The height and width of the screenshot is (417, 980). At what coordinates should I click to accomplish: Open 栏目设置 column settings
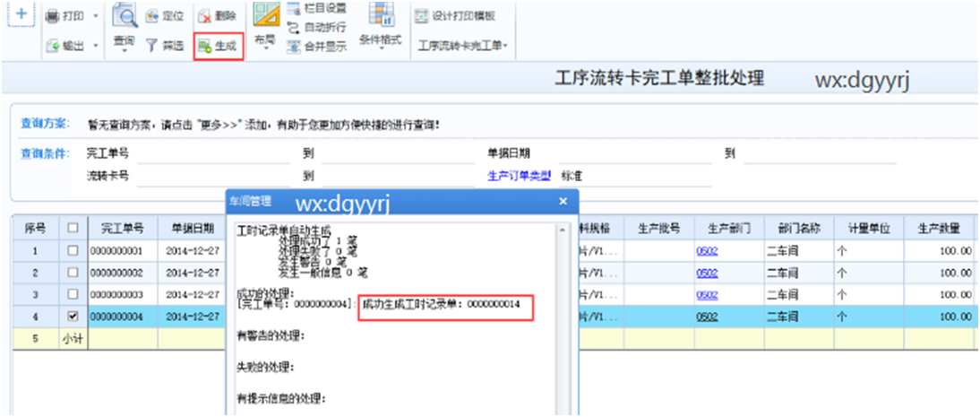[x=317, y=10]
